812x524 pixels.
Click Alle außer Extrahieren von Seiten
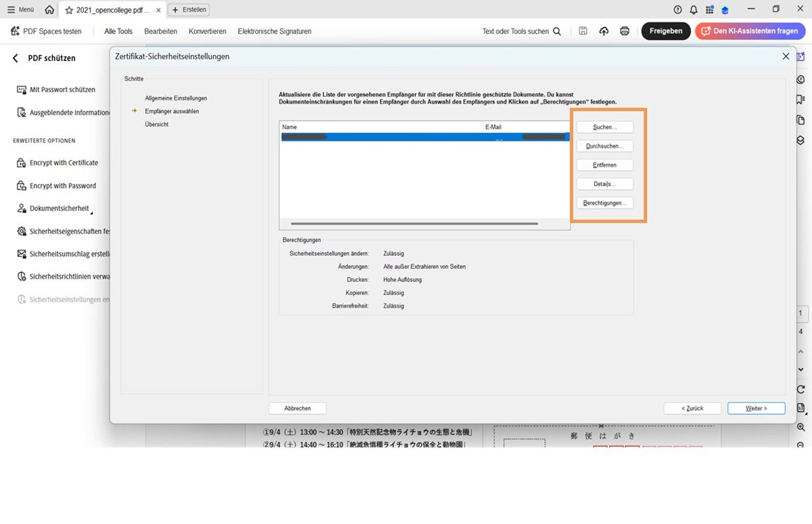[x=424, y=267]
